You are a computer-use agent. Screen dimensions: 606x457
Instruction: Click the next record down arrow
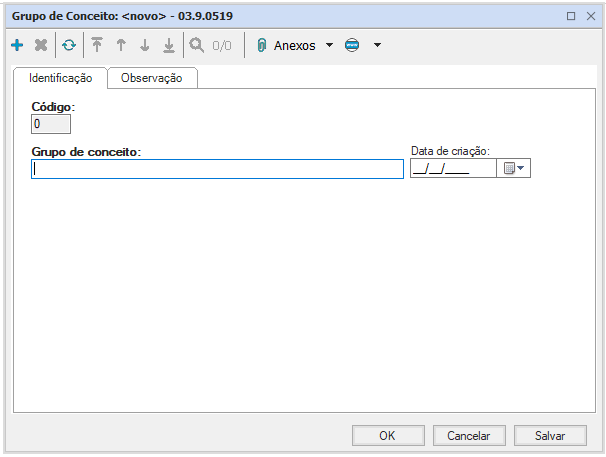click(145, 46)
